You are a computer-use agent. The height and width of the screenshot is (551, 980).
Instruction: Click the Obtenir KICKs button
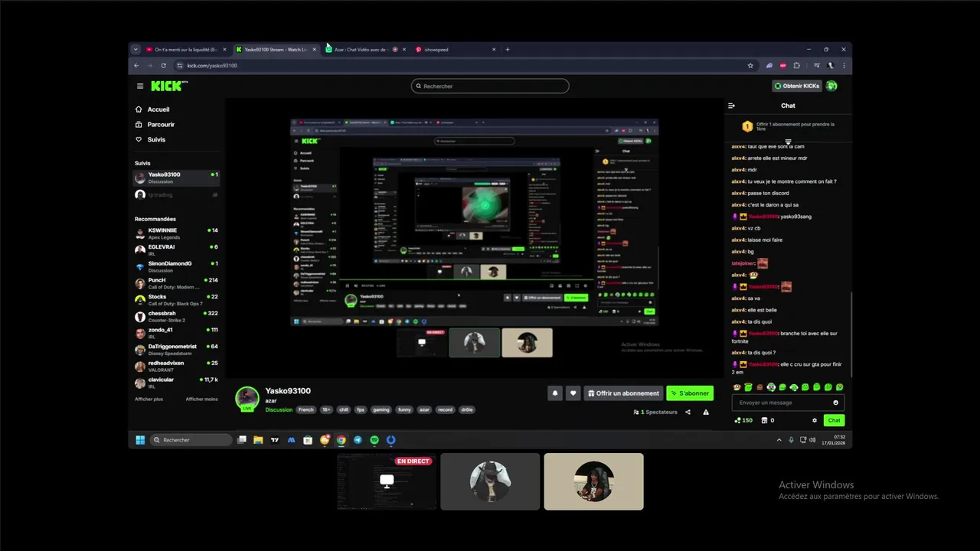(797, 86)
